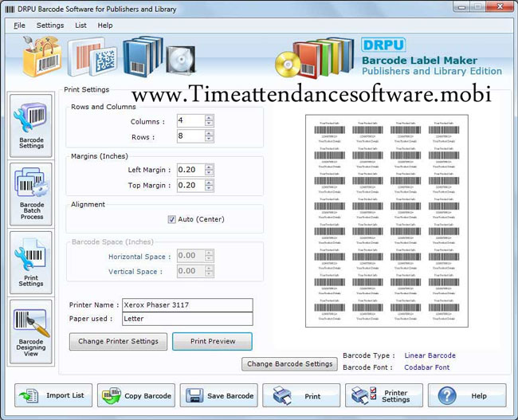The width and height of the screenshot is (518, 420).
Task: Open the Help menu
Action: coord(105,26)
